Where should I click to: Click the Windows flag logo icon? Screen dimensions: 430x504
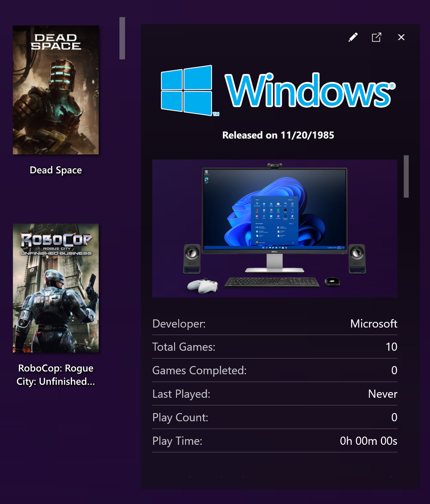187,90
